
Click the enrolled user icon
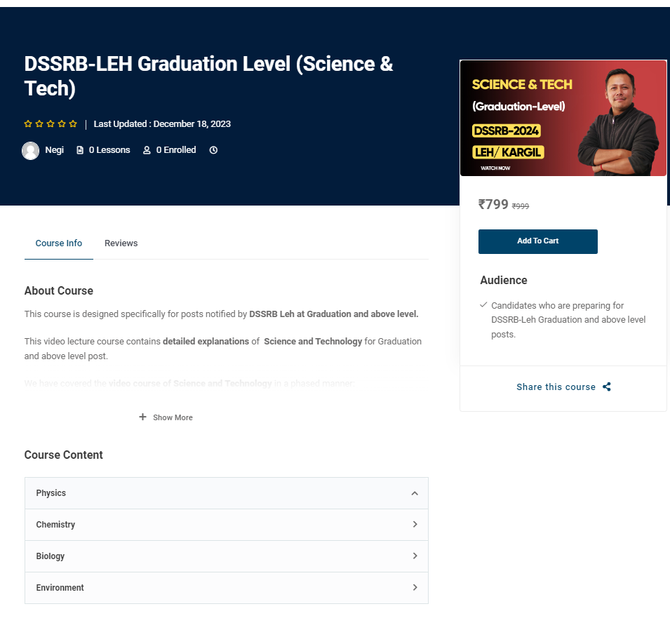(x=147, y=150)
